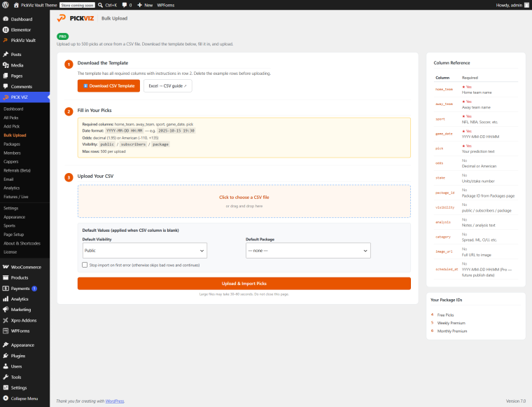532x407 pixels.
Task: Toggle Stop import on first error checkbox
Action: point(85,265)
